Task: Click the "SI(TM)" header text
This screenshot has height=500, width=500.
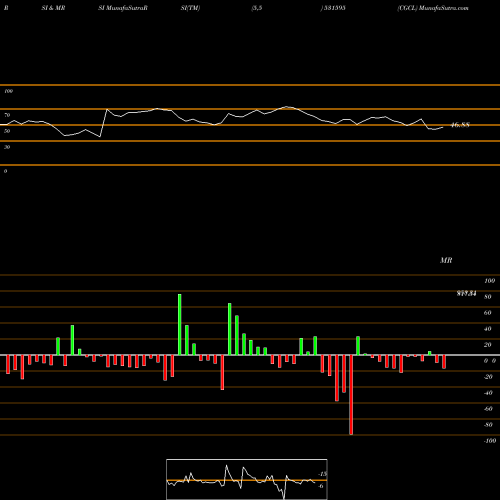Action: 190,8
